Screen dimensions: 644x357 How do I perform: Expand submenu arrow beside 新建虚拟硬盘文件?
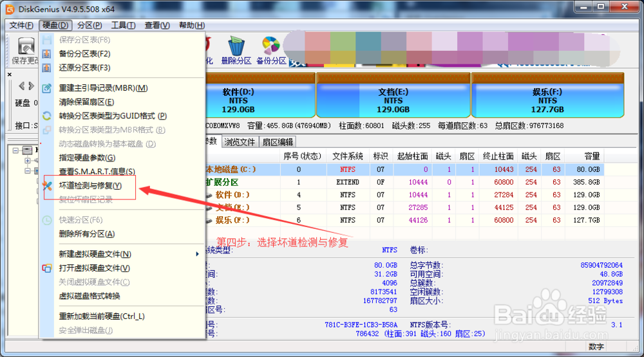(198, 254)
